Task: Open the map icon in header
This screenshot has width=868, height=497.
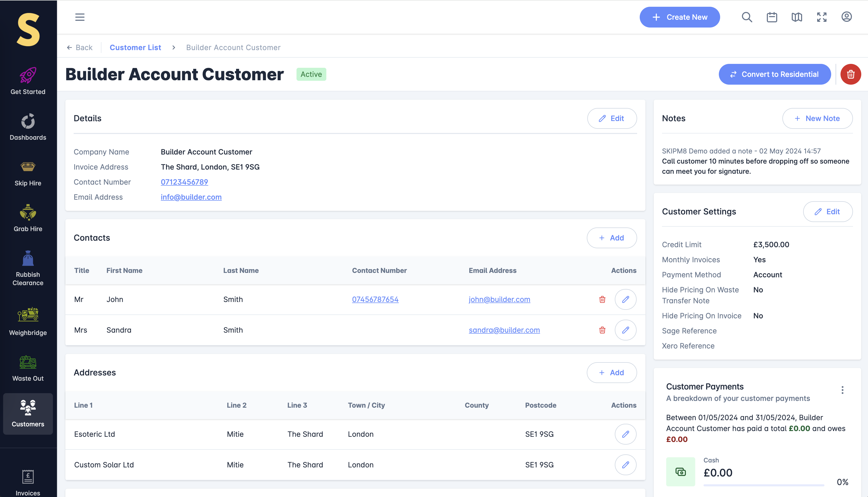Action: pyautogui.click(x=797, y=17)
